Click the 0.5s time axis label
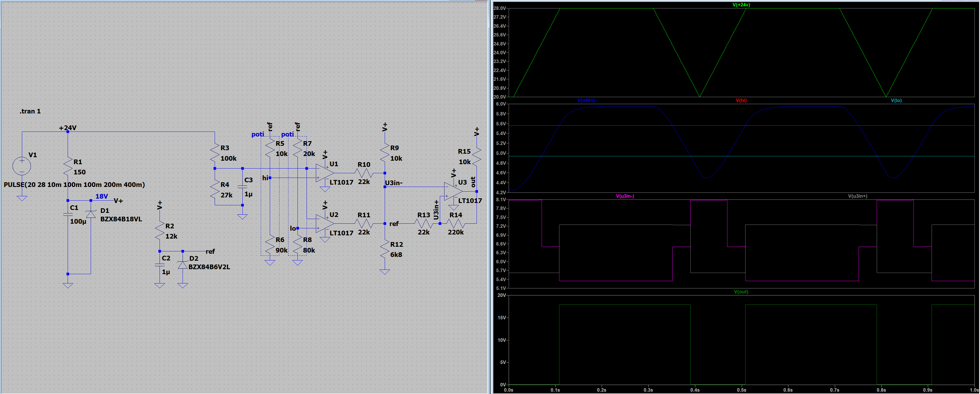Image resolution: width=980 pixels, height=394 pixels. point(741,390)
